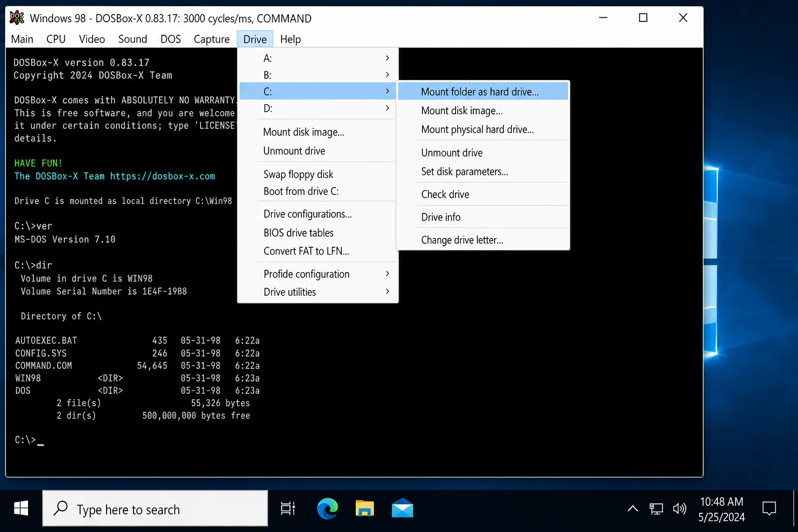
Task: Open the Windows Start menu
Action: coord(21,509)
